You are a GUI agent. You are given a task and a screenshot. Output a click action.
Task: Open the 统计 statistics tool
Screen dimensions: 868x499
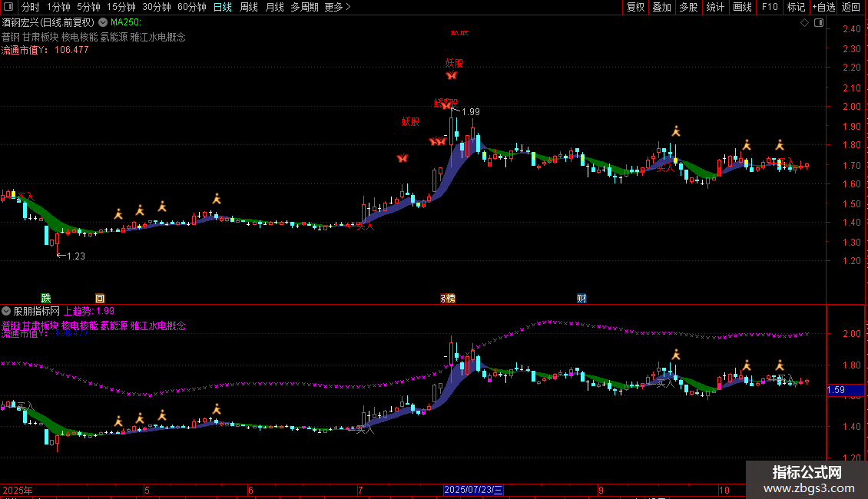click(715, 7)
